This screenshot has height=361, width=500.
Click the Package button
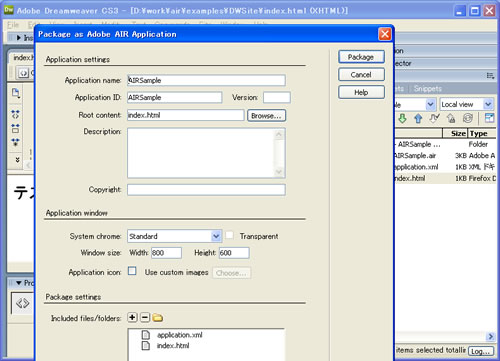click(361, 57)
